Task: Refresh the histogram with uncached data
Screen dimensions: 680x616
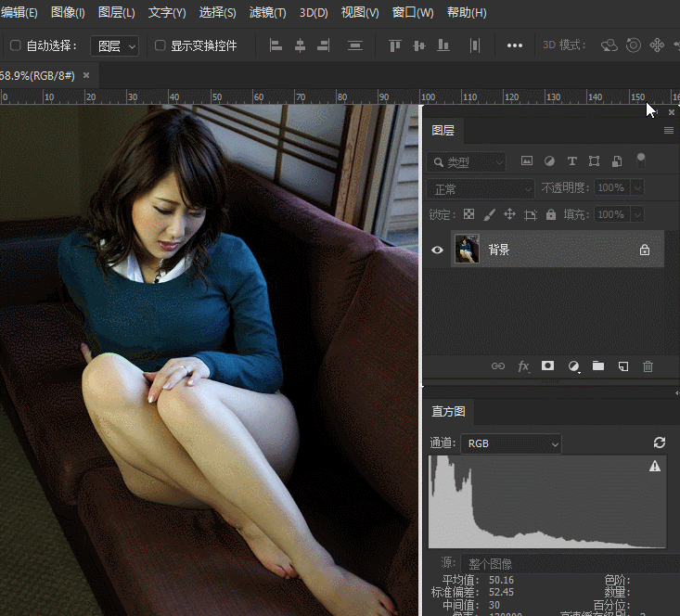Action: 660,443
